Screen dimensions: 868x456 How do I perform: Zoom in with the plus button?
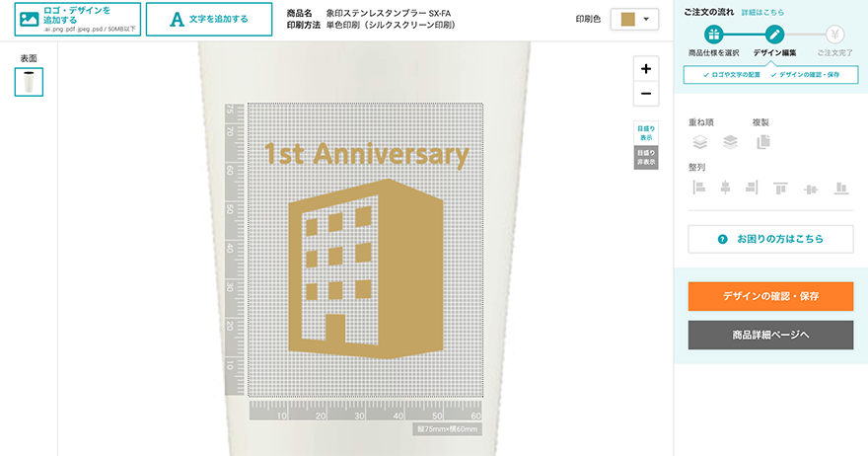[646, 69]
